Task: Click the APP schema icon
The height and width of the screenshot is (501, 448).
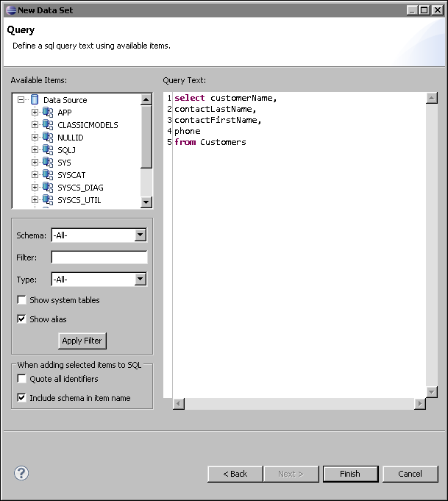Action: click(48, 112)
